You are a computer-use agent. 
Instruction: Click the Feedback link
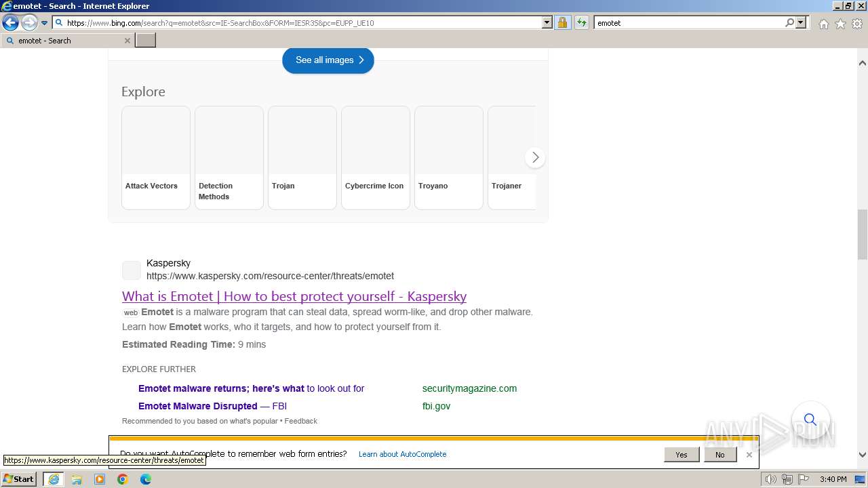tap(301, 421)
